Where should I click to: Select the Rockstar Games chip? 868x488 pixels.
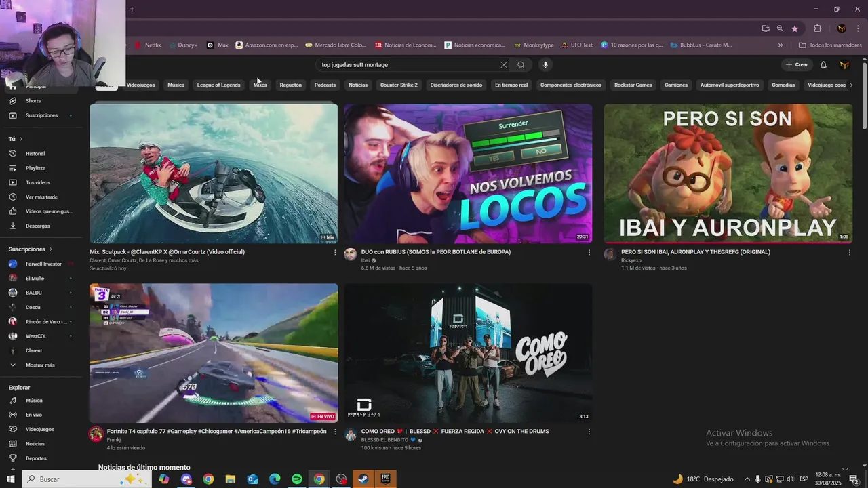(x=633, y=85)
